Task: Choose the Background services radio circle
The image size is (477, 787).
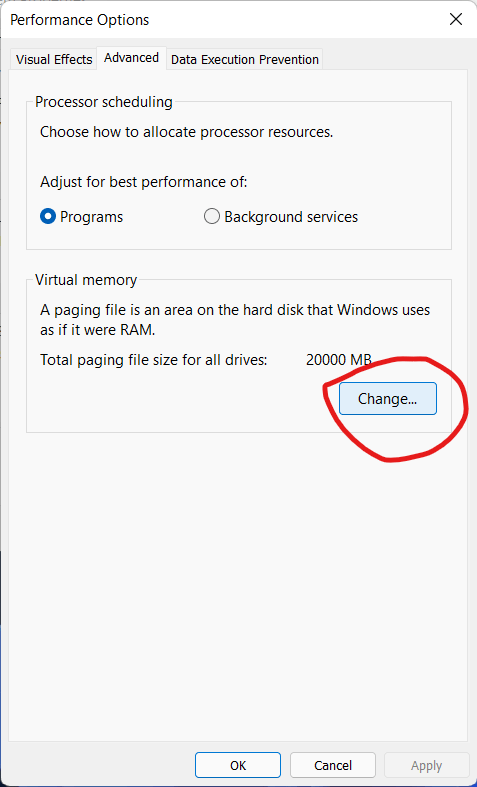Action: click(212, 217)
